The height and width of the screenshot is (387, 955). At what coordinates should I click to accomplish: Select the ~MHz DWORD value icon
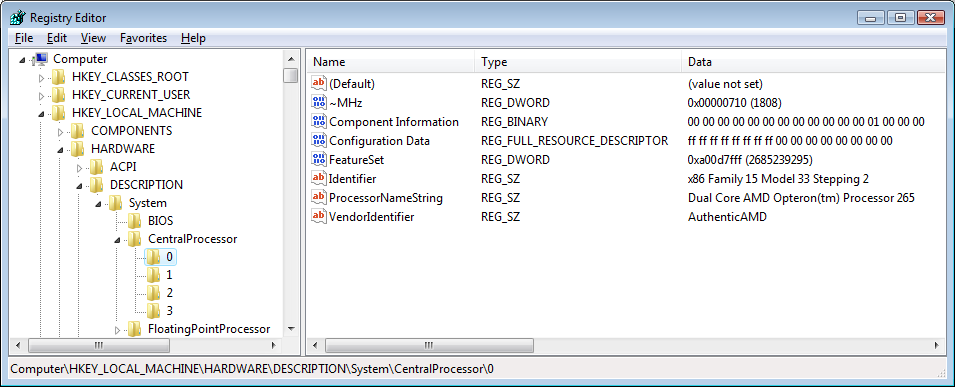click(x=319, y=102)
